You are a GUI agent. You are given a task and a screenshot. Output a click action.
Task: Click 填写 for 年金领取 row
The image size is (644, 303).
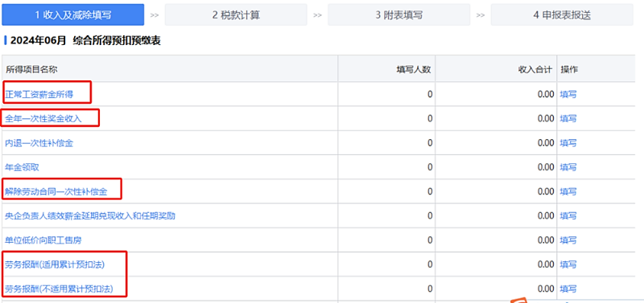click(x=568, y=167)
